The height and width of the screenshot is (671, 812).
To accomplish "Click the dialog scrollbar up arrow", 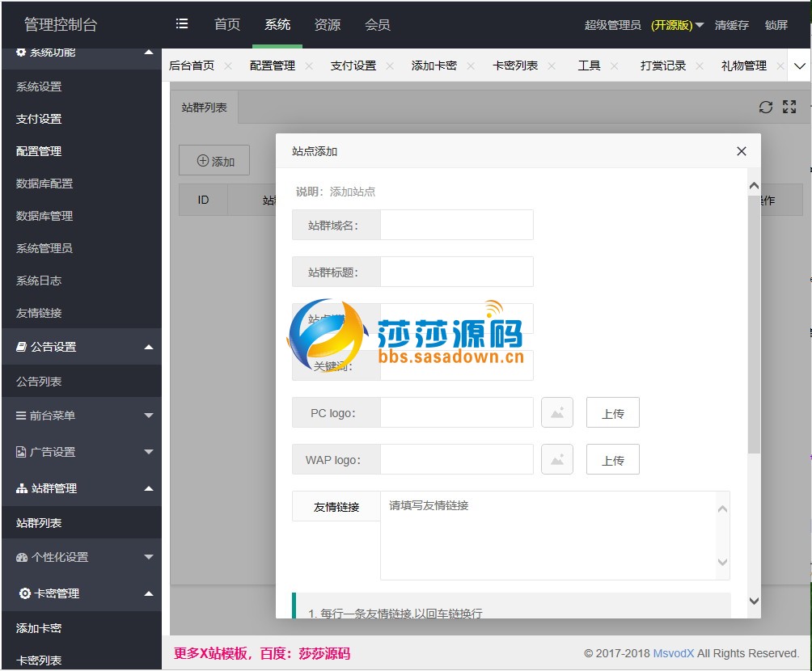I will point(754,185).
